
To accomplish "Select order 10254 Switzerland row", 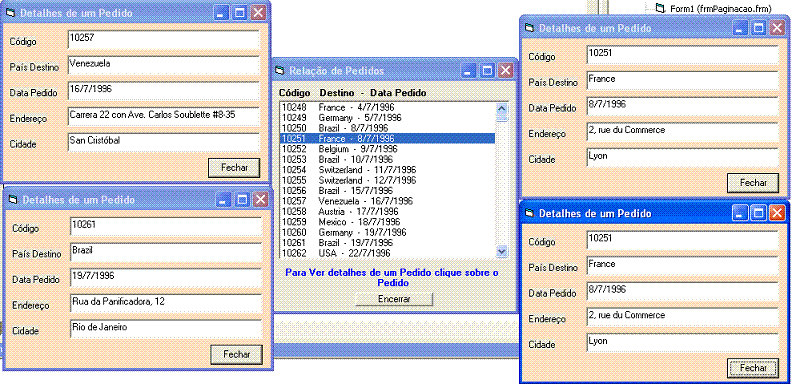I will coord(387,170).
